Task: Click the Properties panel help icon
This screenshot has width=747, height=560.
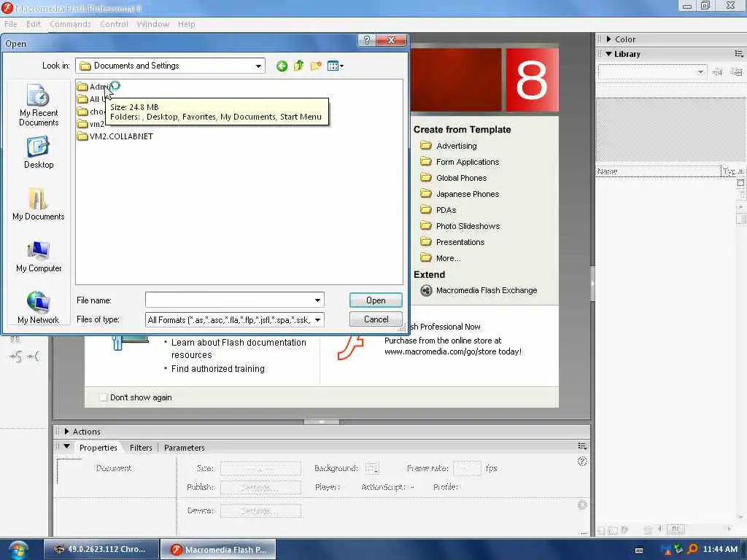Action: (582, 461)
